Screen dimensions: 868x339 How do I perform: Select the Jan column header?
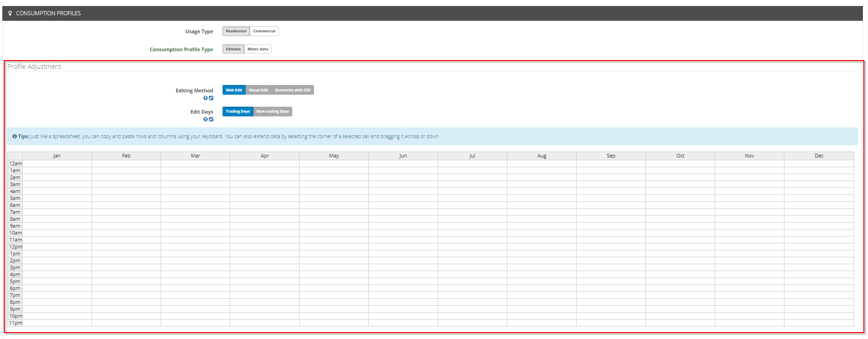click(x=57, y=156)
